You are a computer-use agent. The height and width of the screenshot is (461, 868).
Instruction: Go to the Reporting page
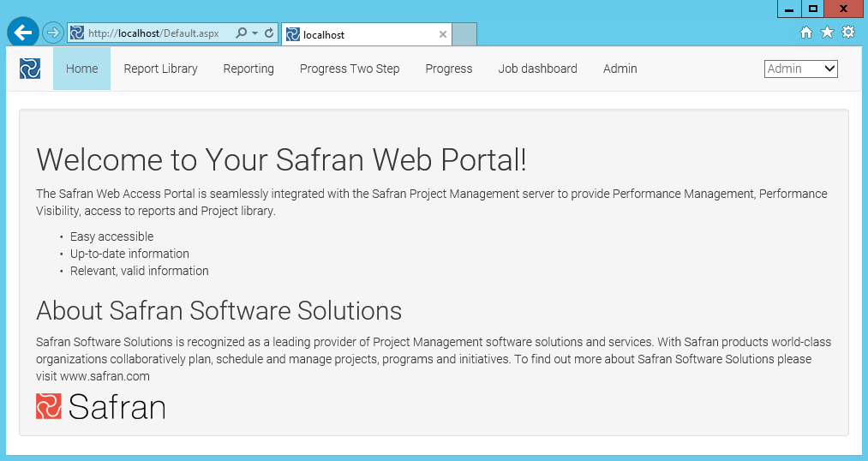click(x=248, y=69)
